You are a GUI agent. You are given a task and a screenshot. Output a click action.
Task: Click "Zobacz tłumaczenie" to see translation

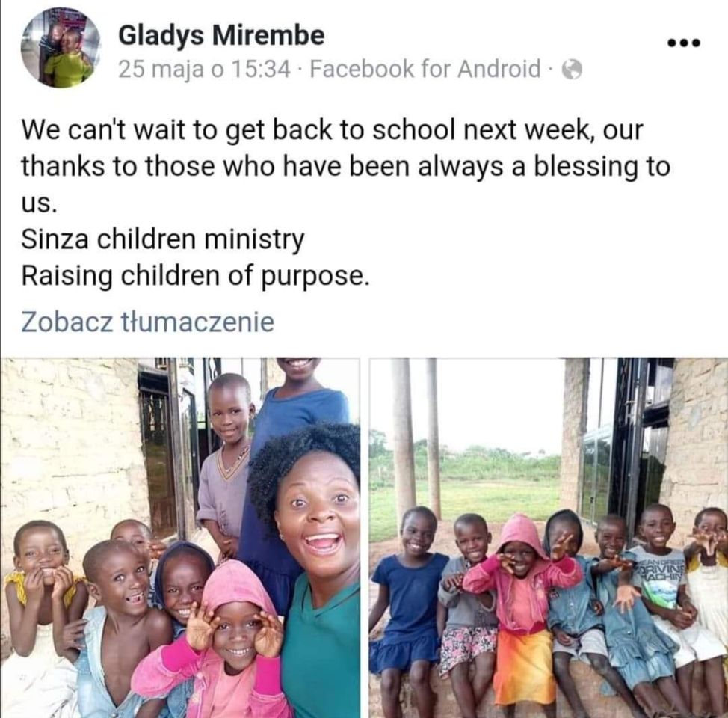coord(147,322)
